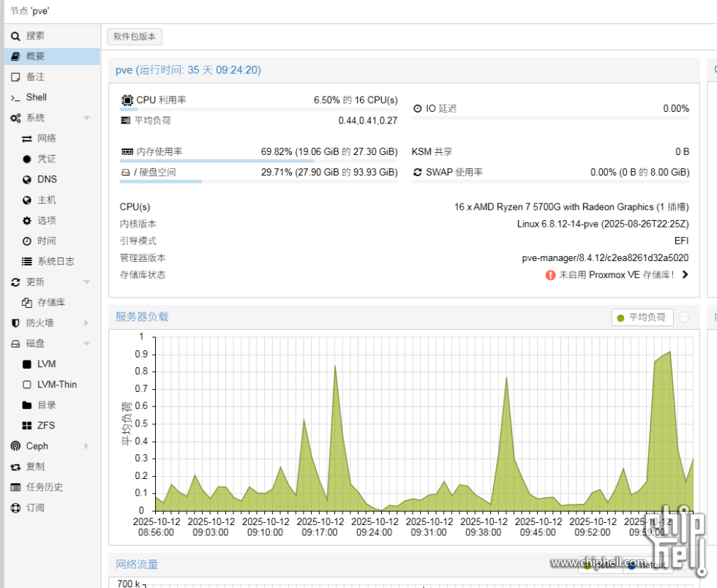Select the ZFS grid icon

[x=27, y=425]
